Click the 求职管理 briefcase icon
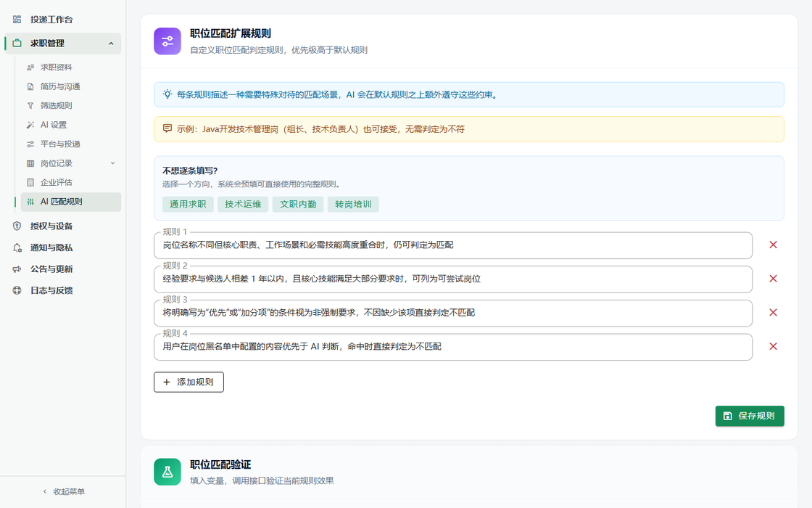Image resolution: width=812 pixels, height=508 pixels. (x=17, y=44)
